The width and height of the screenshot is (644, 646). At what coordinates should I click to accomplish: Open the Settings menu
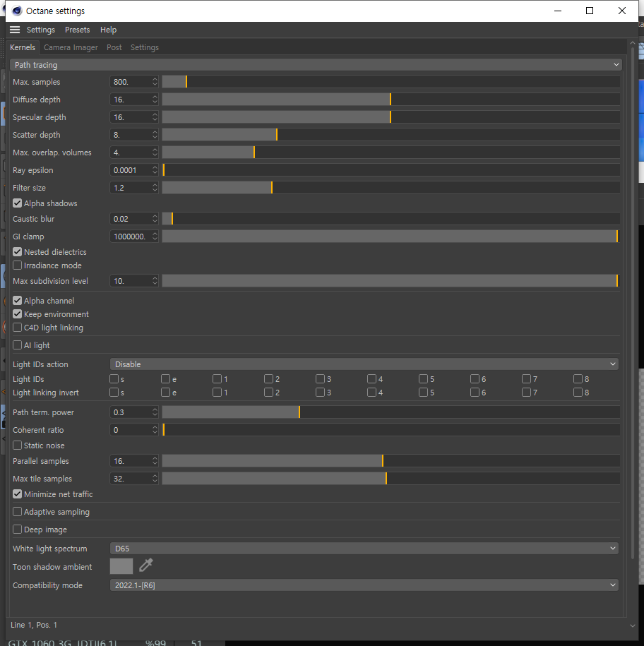pyautogui.click(x=41, y=30)
